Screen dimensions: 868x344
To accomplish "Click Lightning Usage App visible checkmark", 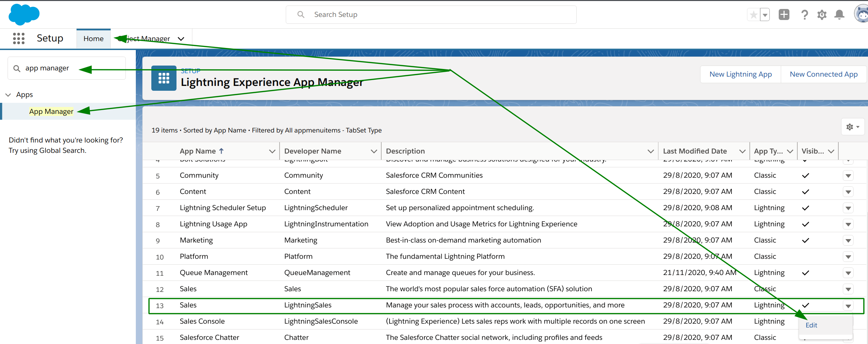I will point(805,224).
